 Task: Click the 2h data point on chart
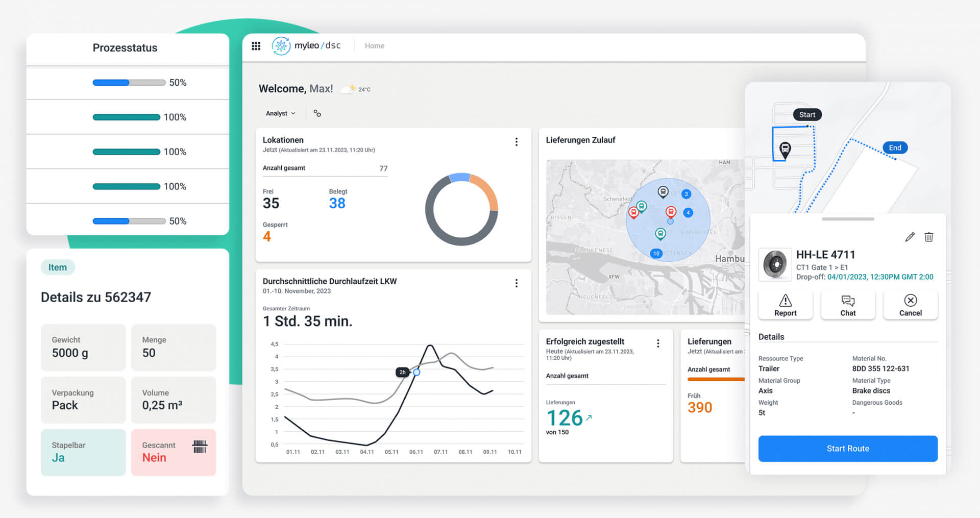tap(416, 373)
